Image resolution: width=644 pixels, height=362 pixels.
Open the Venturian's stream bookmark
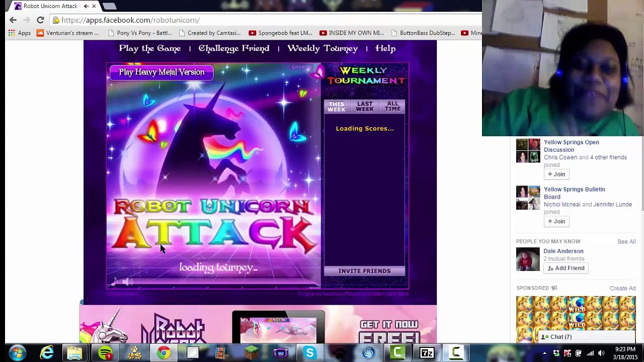[67, 33]
